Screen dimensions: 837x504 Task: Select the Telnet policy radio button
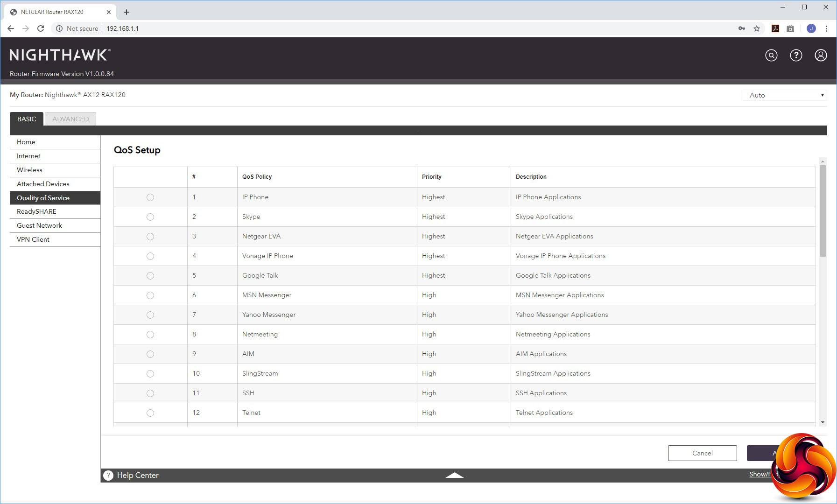tap(150, 413)
